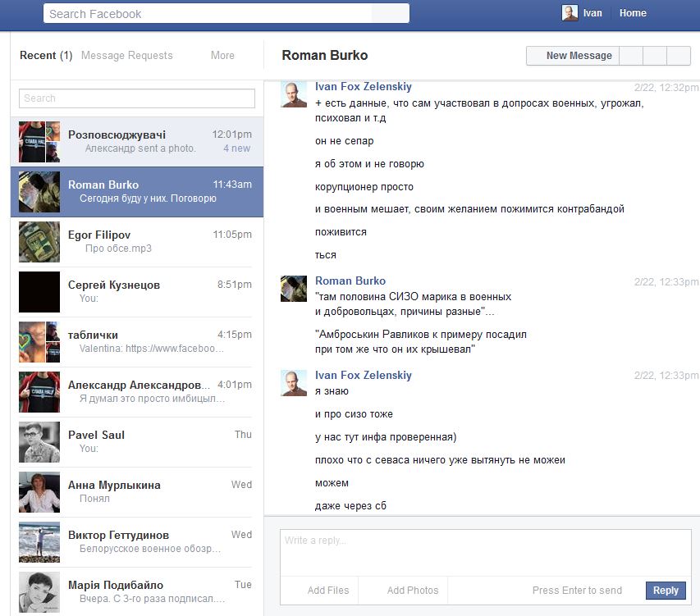Switch to the Message Requests tab

(127, 56)
